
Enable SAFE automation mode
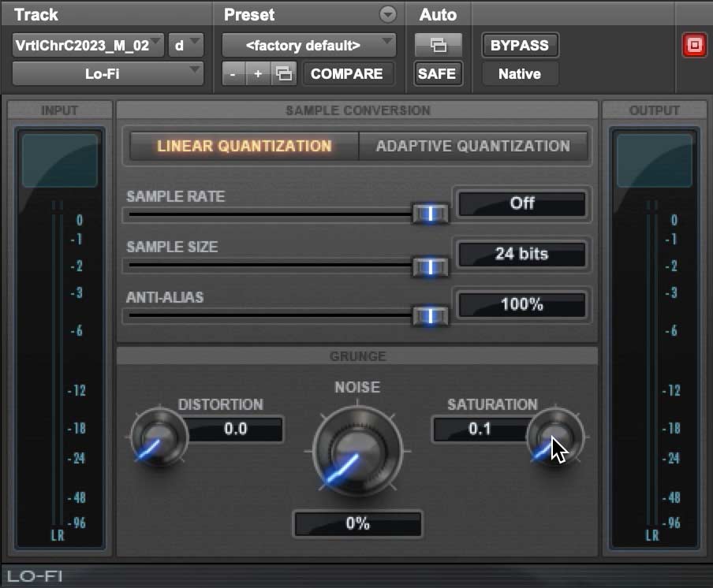click(437, 73)
